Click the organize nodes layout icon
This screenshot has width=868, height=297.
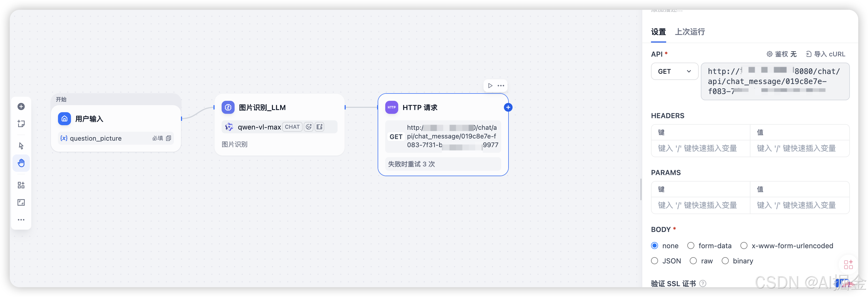coord(21,185)
